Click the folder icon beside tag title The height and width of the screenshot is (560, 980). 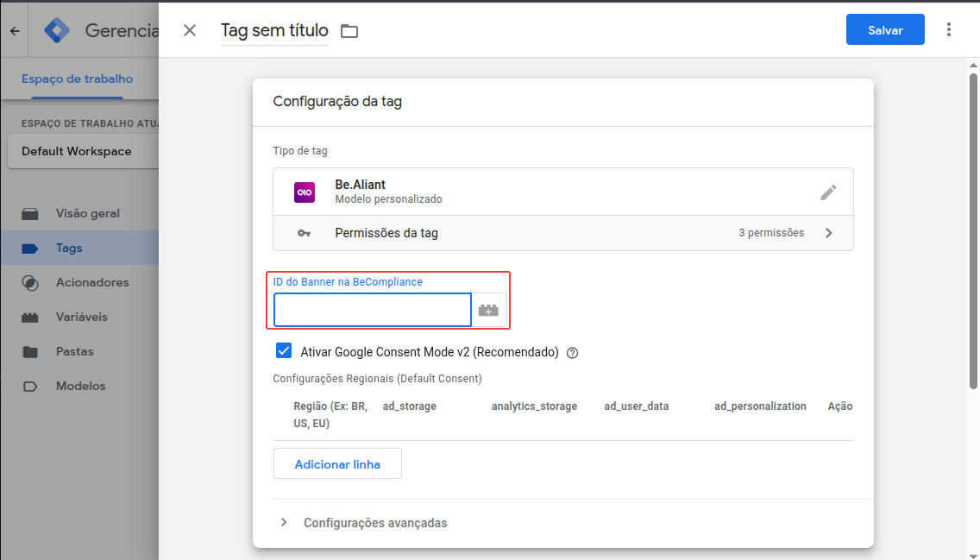pos(349,31)
